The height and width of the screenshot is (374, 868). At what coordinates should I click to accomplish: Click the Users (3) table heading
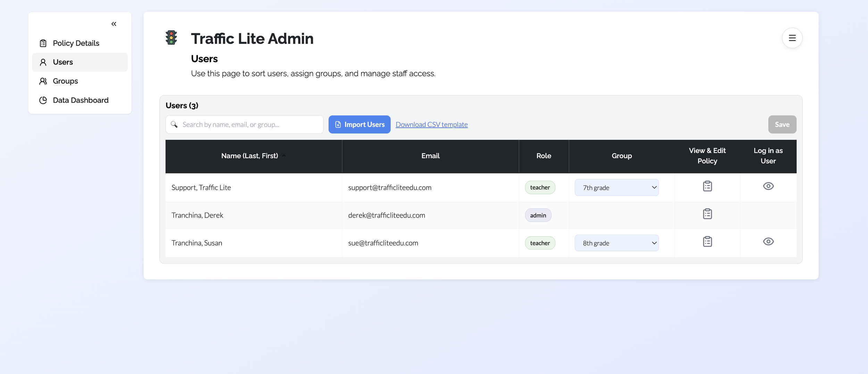(182, 106)
